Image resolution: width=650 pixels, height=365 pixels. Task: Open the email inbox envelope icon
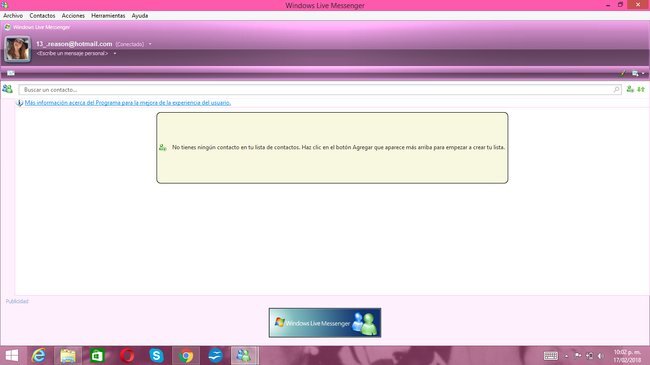tap(11, 73)
